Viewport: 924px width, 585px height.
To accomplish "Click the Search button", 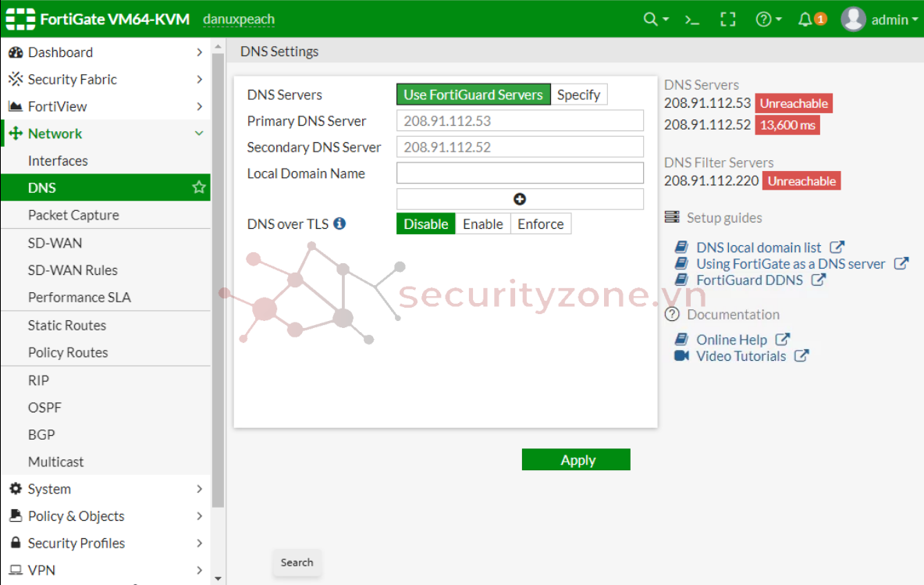I will pyautogui.click(x=297, y=562).
